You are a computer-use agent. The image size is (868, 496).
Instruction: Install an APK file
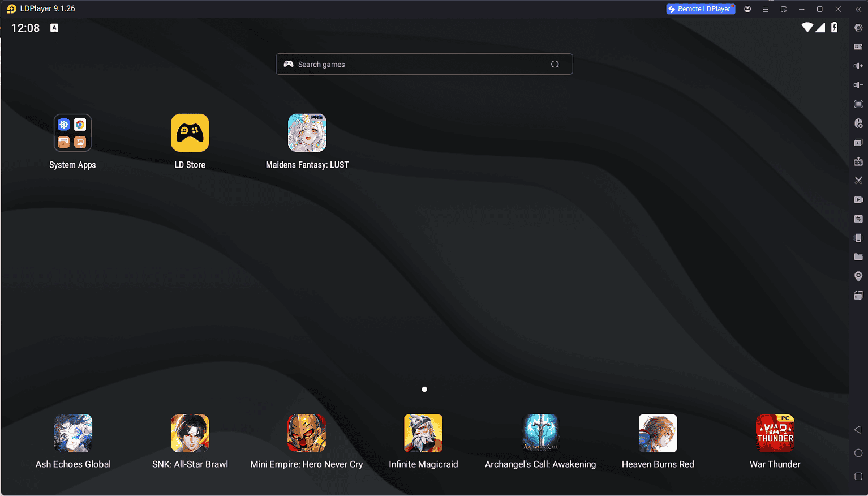[858, 161]
